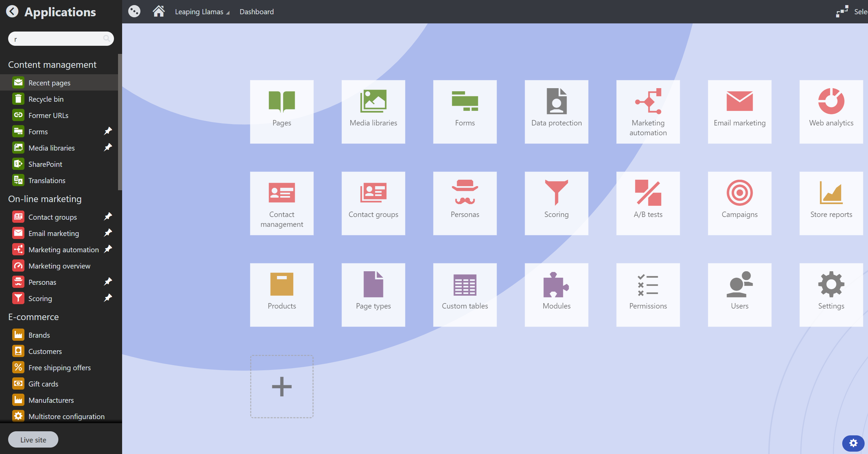This screenshot has height=454, width=868.
Task: Open Free shipping offers in sidebar
Action: point(59,367)
